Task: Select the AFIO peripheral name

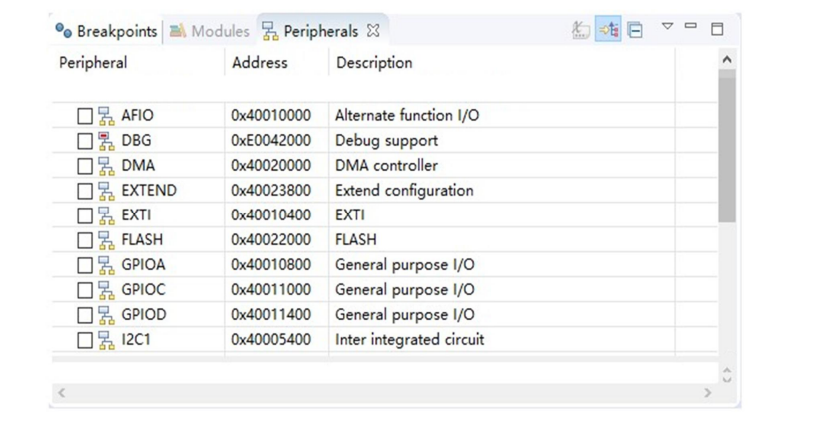Action: pos(137,115)
